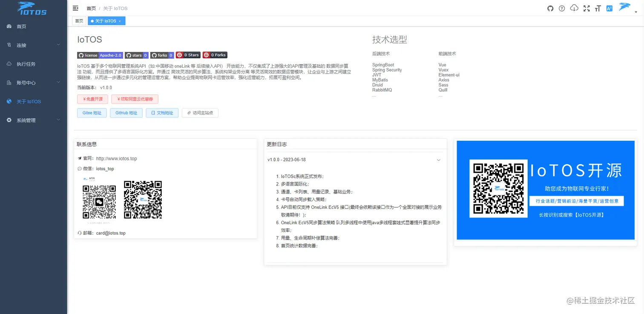Open the 文档地址 documentation button
This screenshot has height=314, width=644.
coord(162,113)
